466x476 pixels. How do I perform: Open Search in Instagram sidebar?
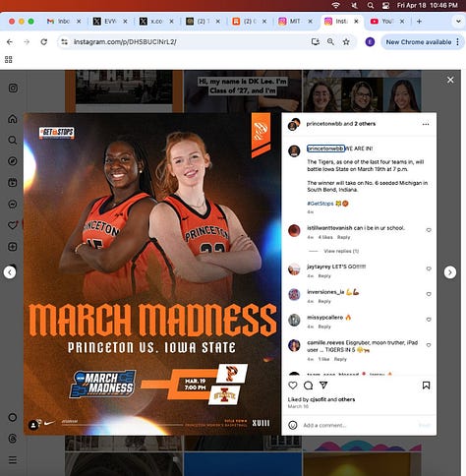(x=13, y=140)
